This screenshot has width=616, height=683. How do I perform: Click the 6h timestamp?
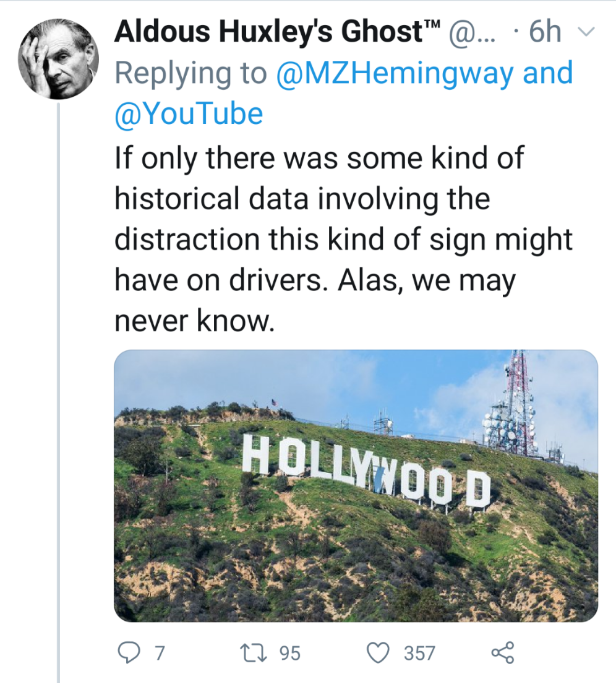click(545, 32)
